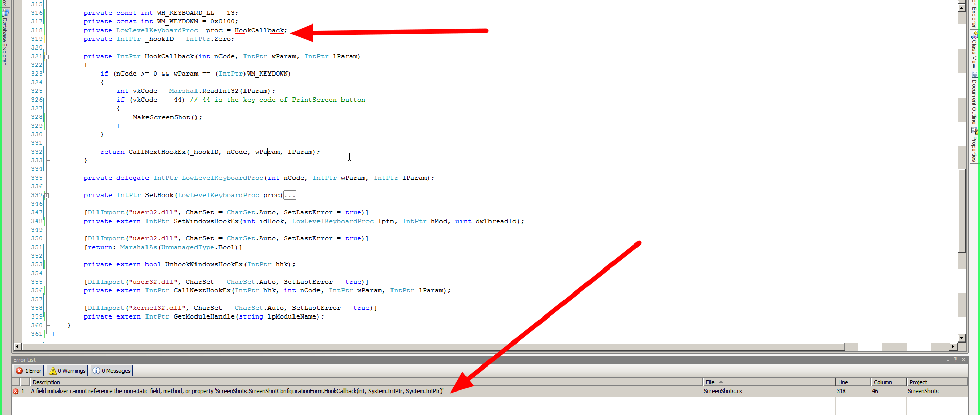Viewport: 980px width, 415px height.
Task: Click the PrintScreen key code comment
Action: pos(278,100)
